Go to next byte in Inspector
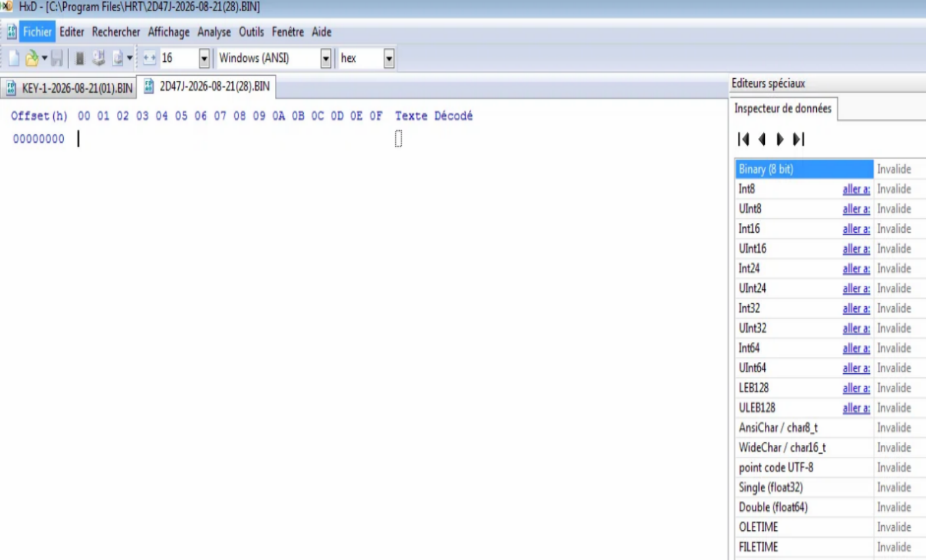Viewport: 926px width, 560px height. [x=780, y=139]
